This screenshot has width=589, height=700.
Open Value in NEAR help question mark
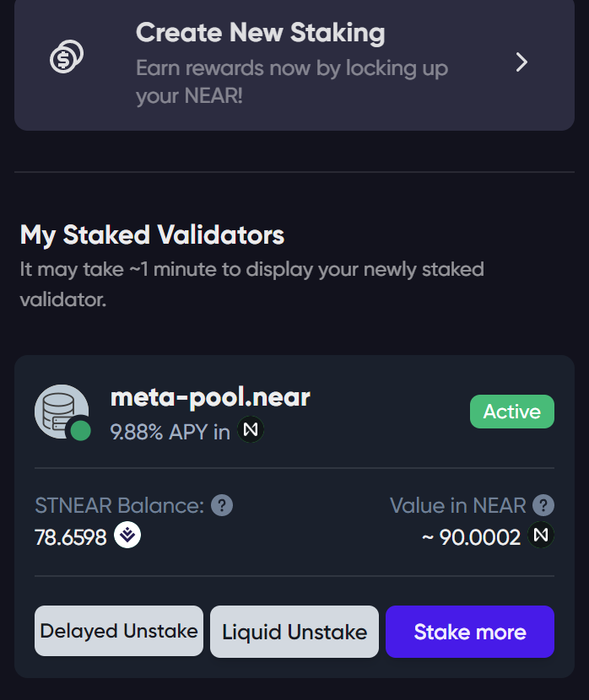pos(543,505)
